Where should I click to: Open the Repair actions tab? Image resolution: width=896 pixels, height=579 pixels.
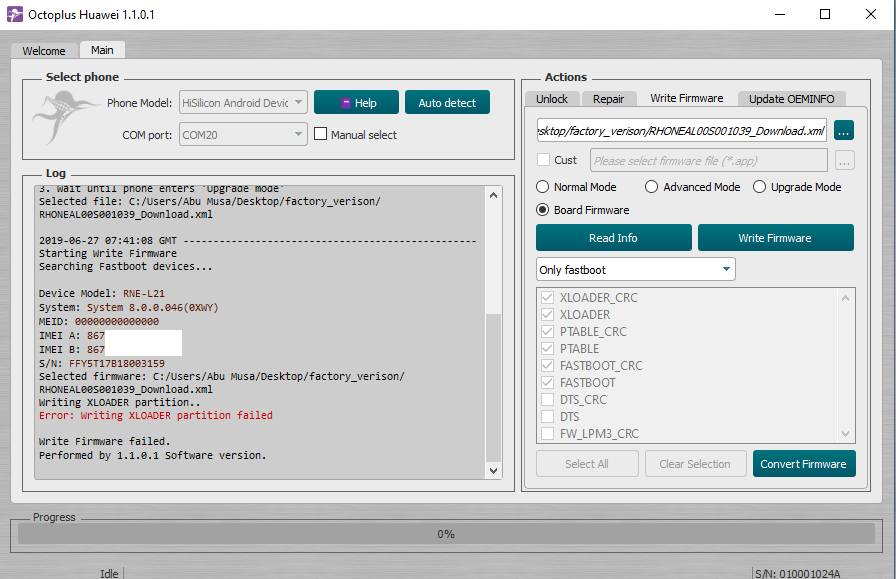(x=609, y=99)
